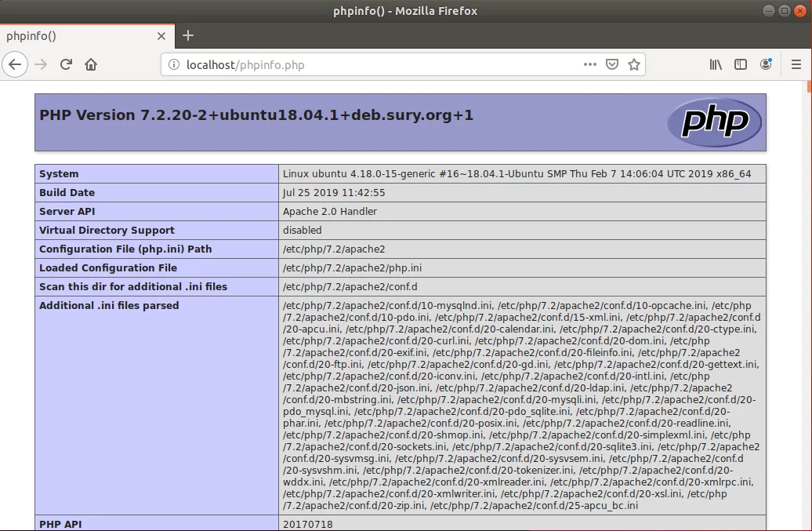Click the 'PHP API' row label
Viewport: 812px width, 531px height.
pos(60,524)
